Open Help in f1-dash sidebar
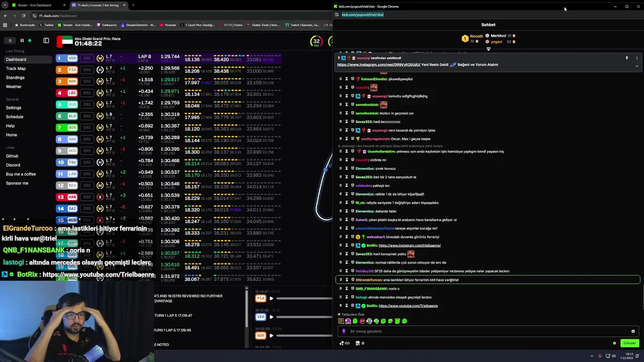644x362 pixels. (x=10, y=126)
